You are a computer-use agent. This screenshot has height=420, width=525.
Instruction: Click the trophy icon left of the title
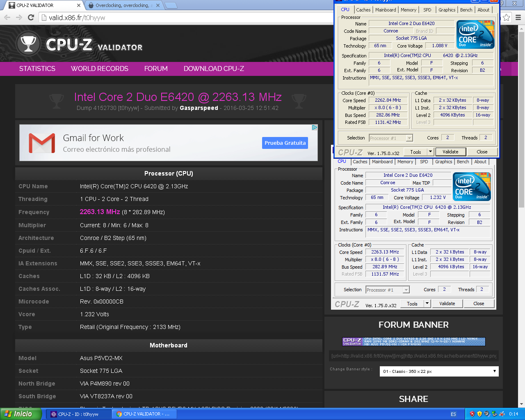57,100
